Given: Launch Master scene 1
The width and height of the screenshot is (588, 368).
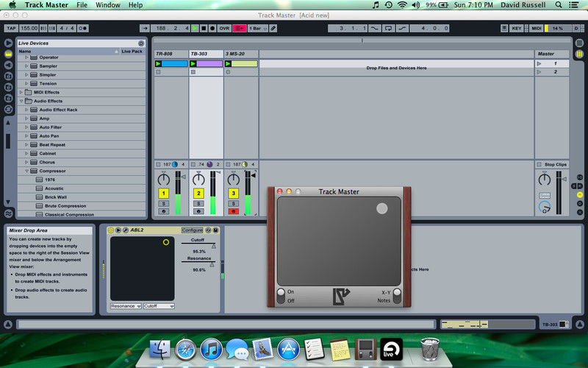Looking at the screenshot, I should 539,64.
